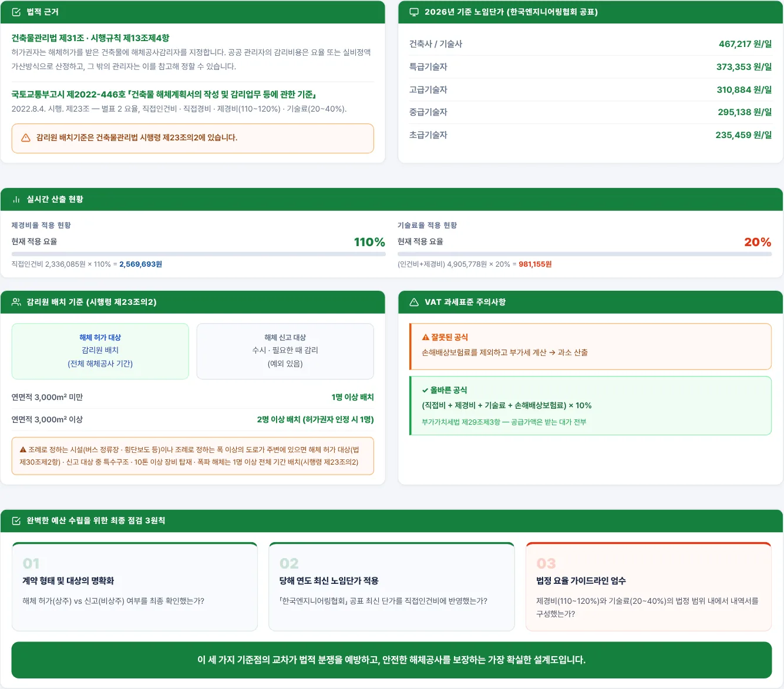Click the 1명 이상 배치 value
784x689 pixels.
[x=352, y=398]
